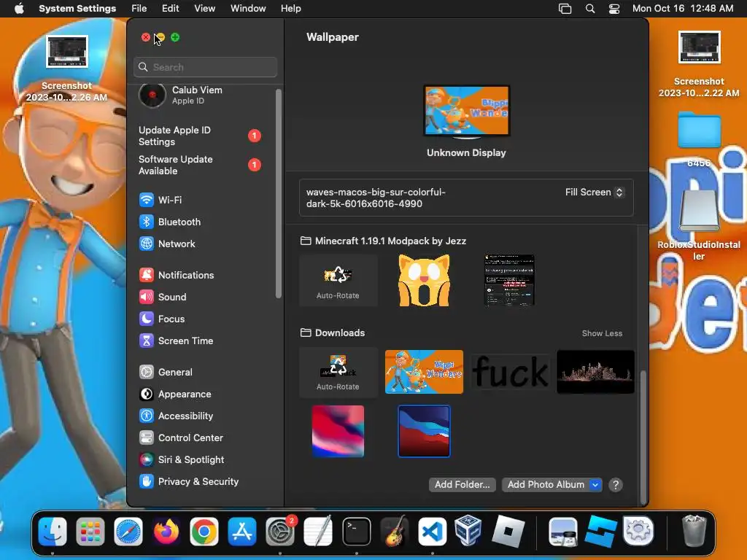Open the View menu
Viewport: 747px width, 560px height.
click(x=204, y=9)
